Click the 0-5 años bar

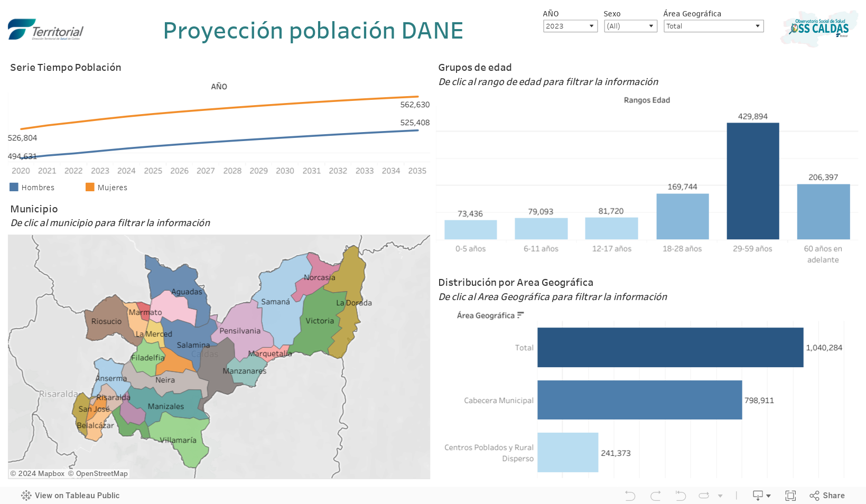470,230
